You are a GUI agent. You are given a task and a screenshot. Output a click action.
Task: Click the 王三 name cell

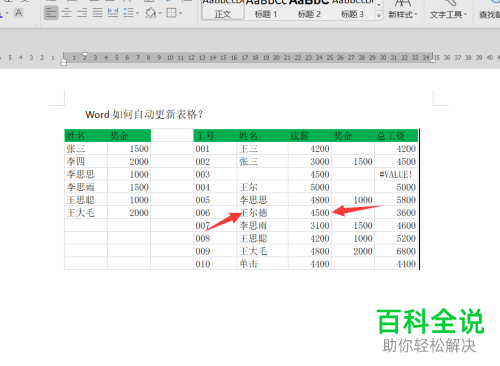click(262, 149)
